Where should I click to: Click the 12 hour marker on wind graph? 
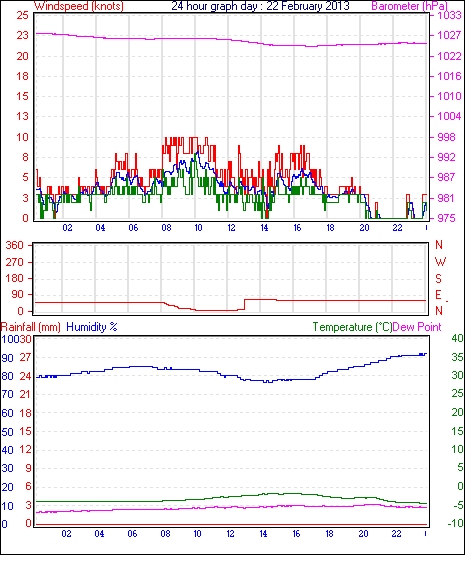click(x=231, y=228)
